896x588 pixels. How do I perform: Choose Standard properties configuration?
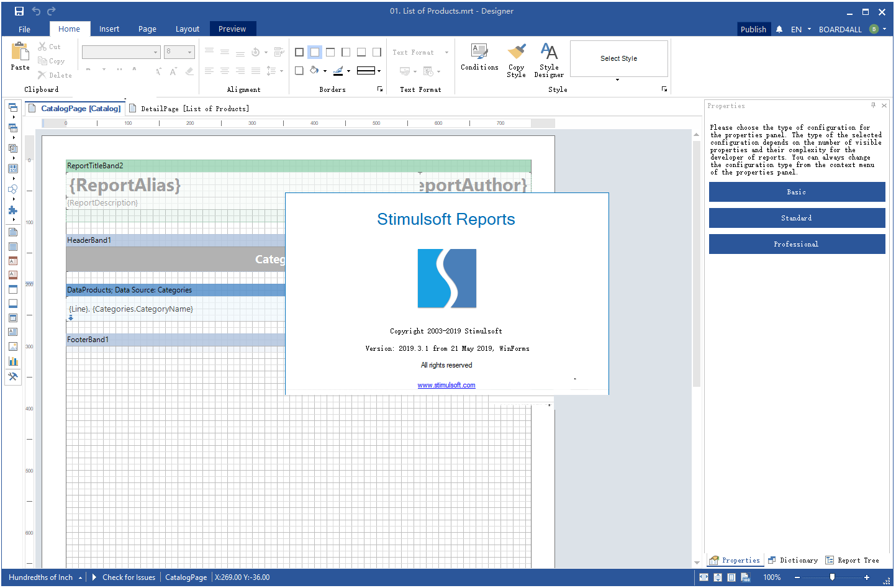pyautogui.click(x=797, y=218)
